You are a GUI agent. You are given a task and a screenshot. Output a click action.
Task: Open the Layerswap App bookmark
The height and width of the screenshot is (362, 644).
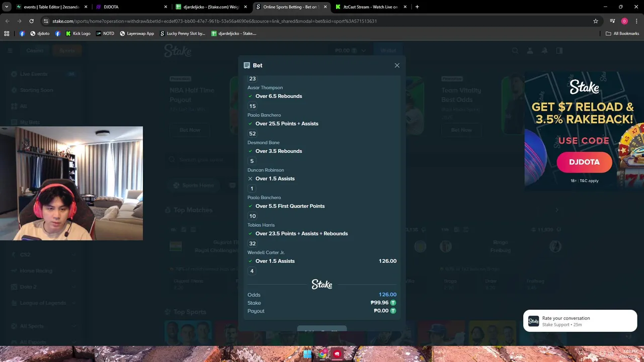click(x=137, y=34)
